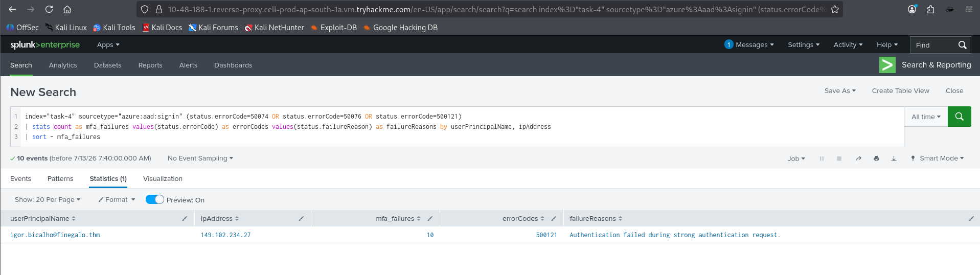Open the igor.bicalho@finegalo.thm result value
This screenshot has height=275, width=980.
tap(55, 235)
